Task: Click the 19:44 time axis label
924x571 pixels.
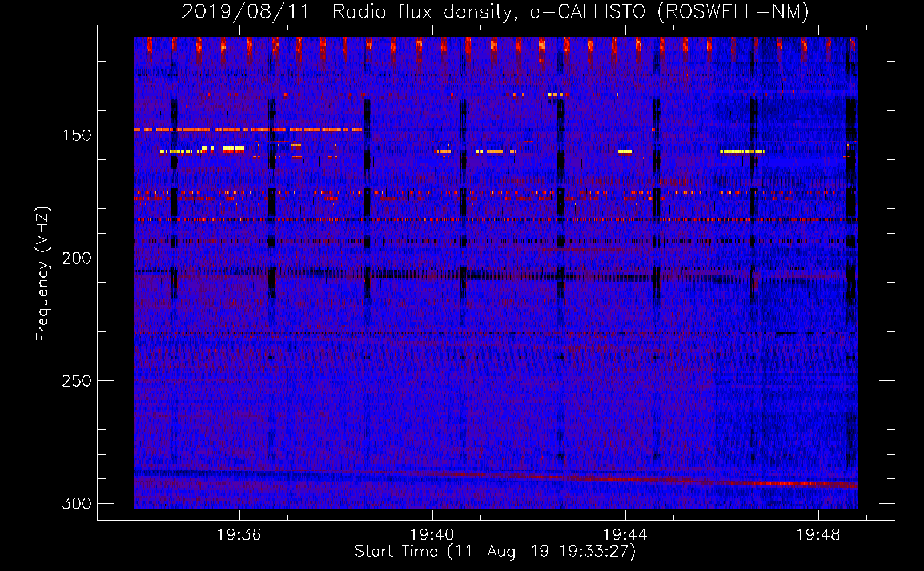Action: tap(625, 534)
